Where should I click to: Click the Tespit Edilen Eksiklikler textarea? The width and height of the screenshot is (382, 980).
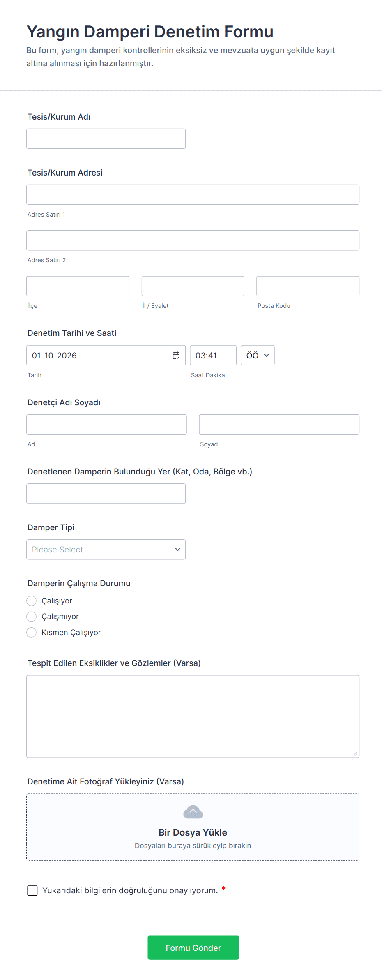point(193,715)
